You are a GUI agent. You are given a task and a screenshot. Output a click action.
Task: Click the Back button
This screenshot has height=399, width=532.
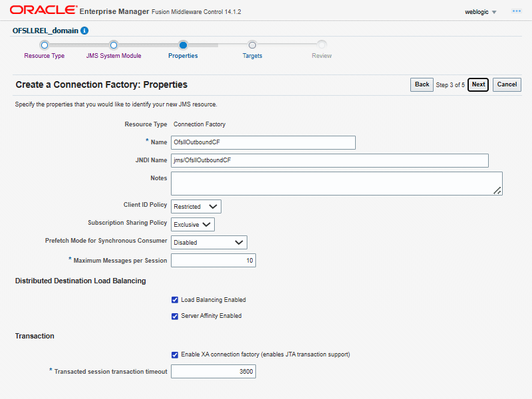(422, 84)
